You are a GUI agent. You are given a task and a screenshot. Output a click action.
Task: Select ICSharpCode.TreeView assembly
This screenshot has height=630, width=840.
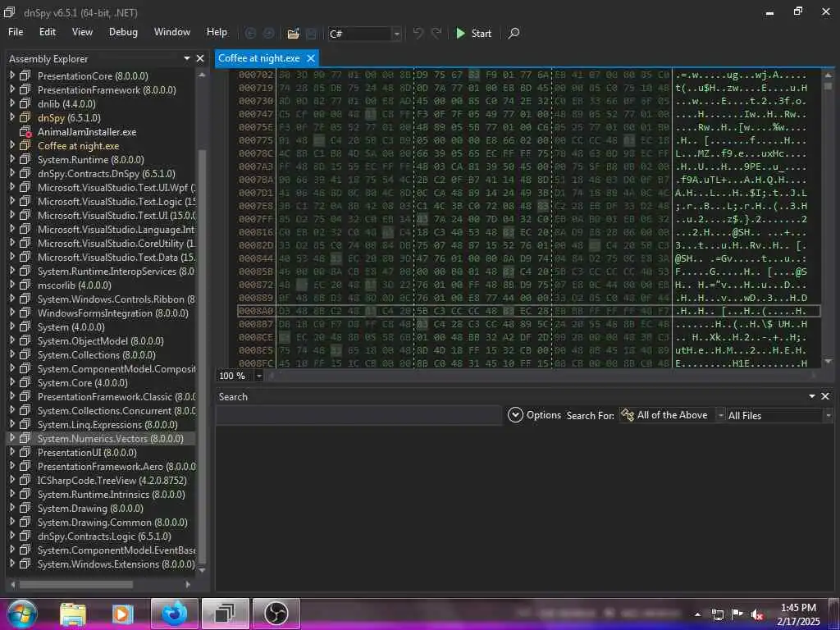pyautogui.click(x=112, y=481)
